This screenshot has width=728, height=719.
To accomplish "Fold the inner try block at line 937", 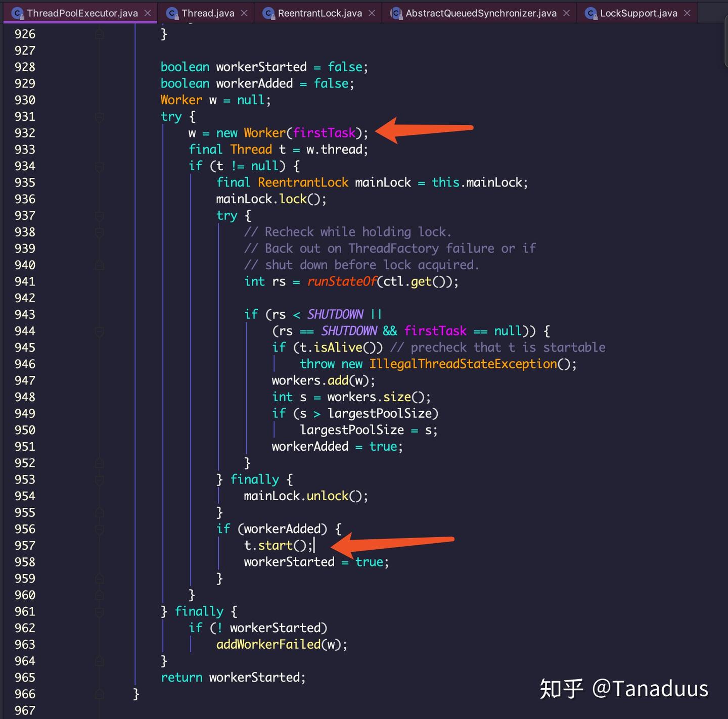I will [x=100, y=216].
